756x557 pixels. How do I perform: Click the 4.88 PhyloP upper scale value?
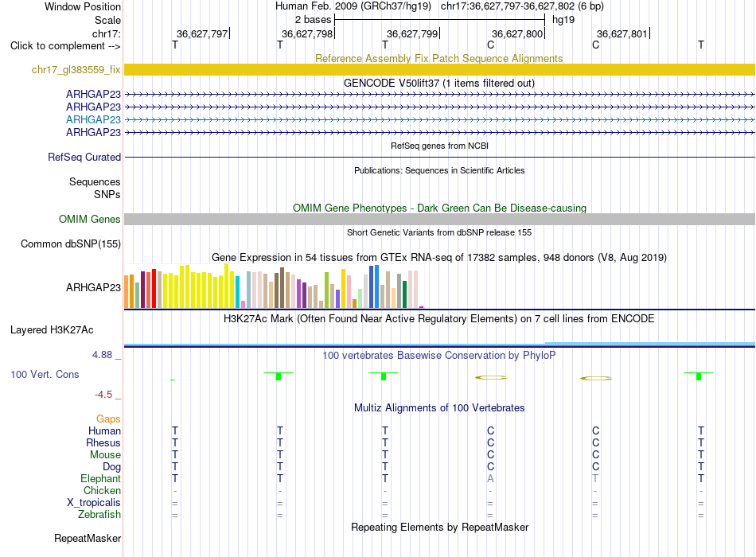(102, 354)
